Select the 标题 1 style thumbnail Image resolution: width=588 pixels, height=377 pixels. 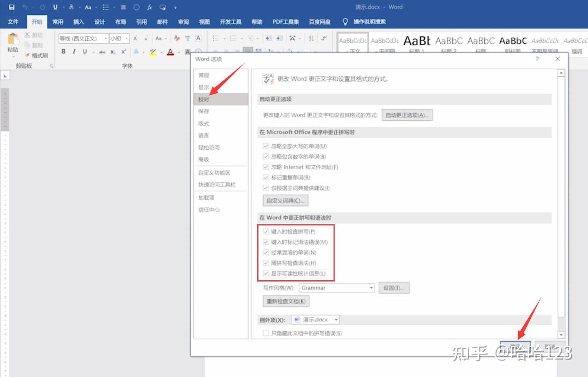tap(417, 43)
